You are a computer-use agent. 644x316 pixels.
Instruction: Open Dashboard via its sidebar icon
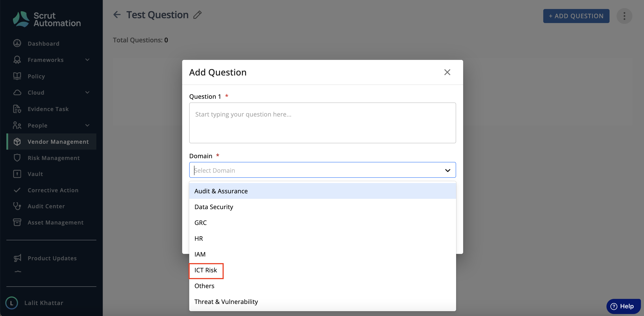click(x=17, y=43)
